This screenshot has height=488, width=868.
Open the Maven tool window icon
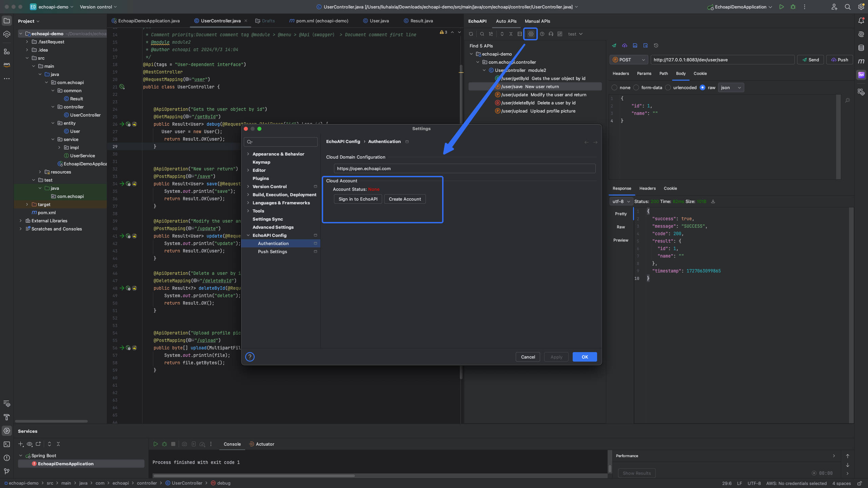861,61
